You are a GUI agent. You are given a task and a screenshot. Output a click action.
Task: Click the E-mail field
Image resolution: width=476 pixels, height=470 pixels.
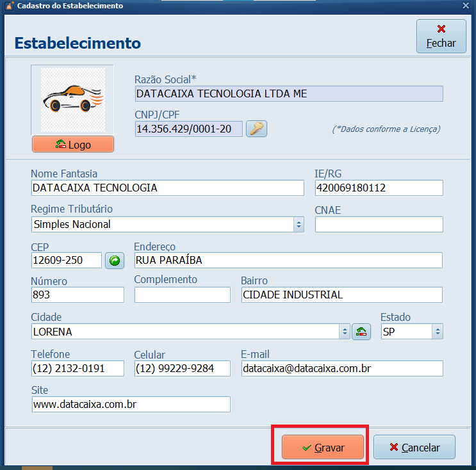[342, 368]
